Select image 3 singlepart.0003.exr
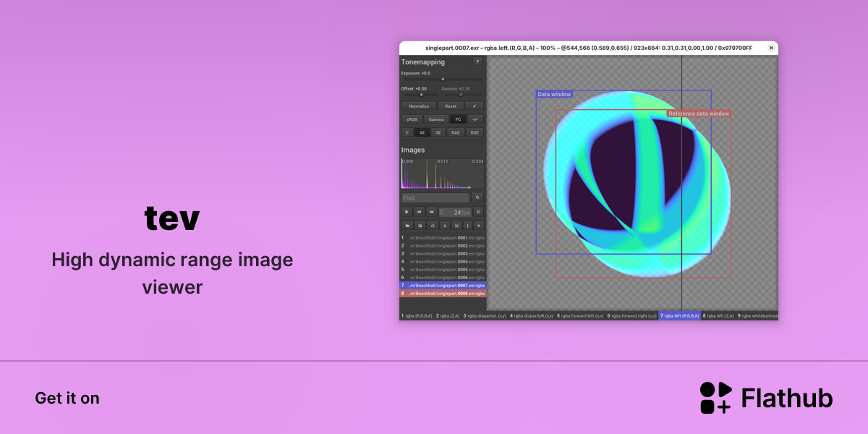868x434 pixels. click(x=443, y=253)
